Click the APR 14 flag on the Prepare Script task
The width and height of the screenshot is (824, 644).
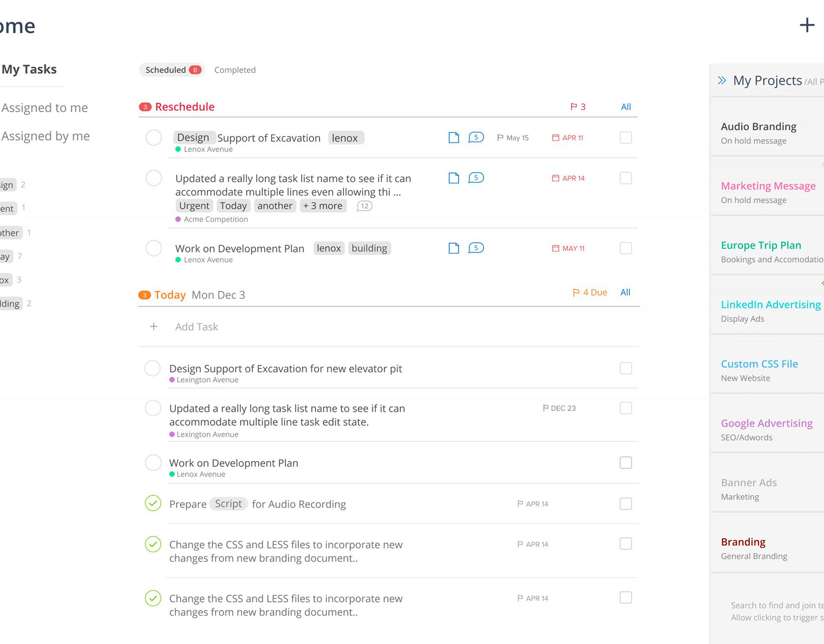[533, 503]
